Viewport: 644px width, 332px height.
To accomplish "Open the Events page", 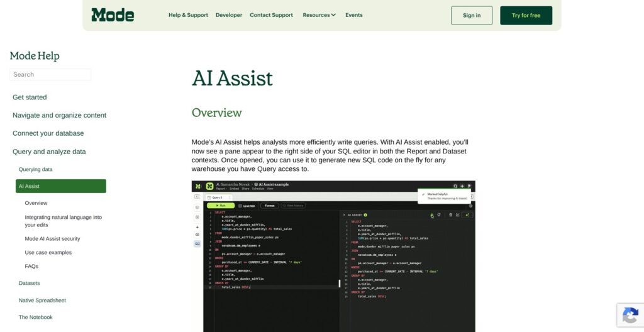I will pos(353,15).
